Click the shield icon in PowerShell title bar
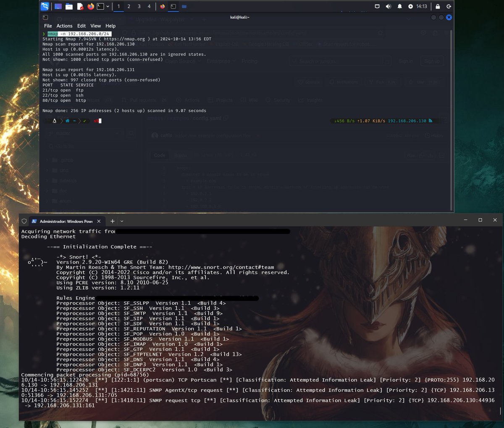 pos(24,221)
